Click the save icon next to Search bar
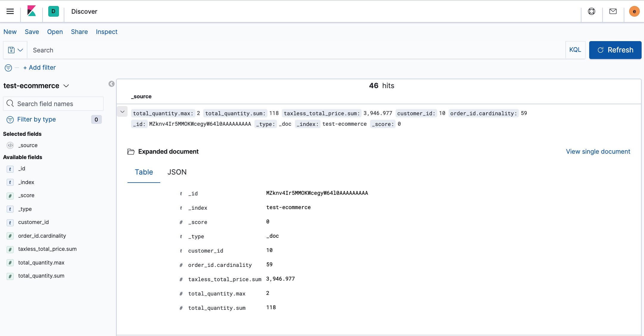 (11, 50)
